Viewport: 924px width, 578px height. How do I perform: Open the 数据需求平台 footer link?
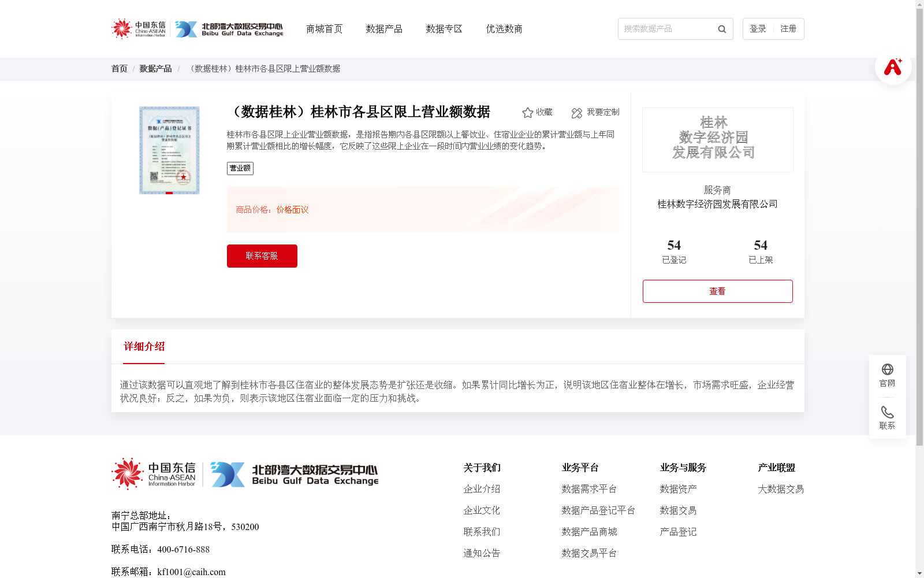coord(589,488)
